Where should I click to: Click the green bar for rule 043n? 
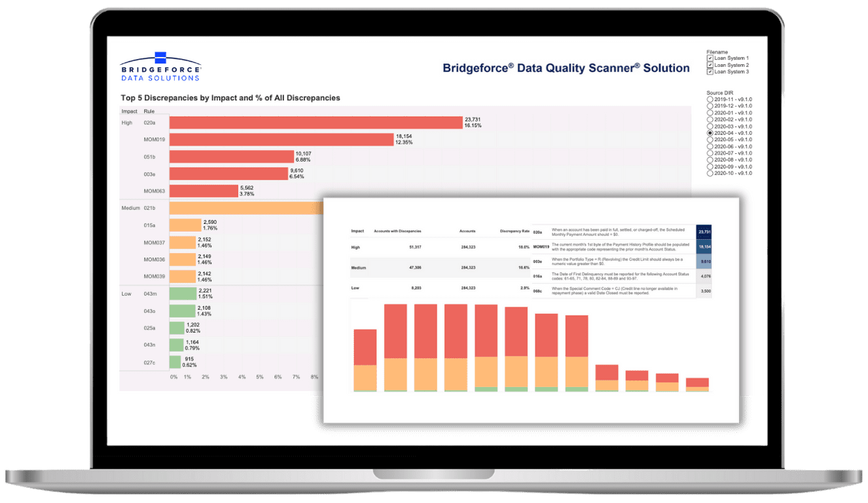click(x=177, y=345)
